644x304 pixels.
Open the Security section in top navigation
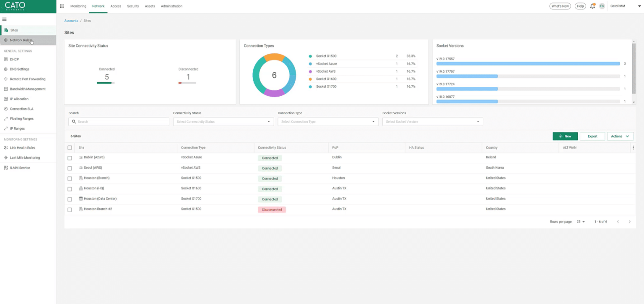(x=133, y=6)
